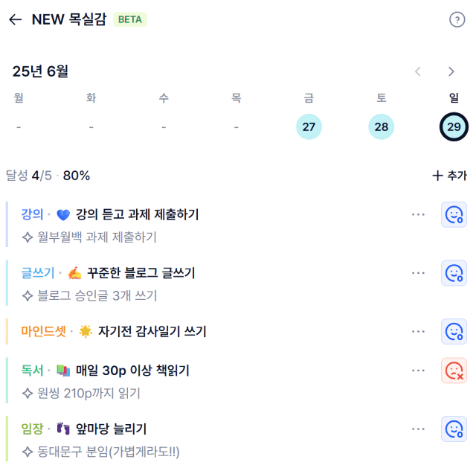The height and width of the screenshot is (468, 476).
Task: Toggle smiley status for 강의 goal
Action: tap(454, 214)
